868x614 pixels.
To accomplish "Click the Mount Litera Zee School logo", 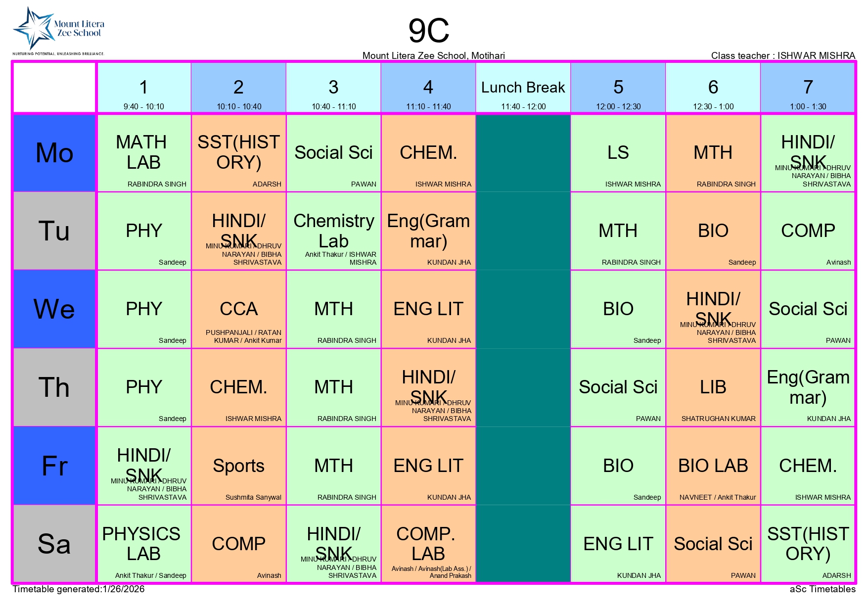I will click(x=58, y=31).
